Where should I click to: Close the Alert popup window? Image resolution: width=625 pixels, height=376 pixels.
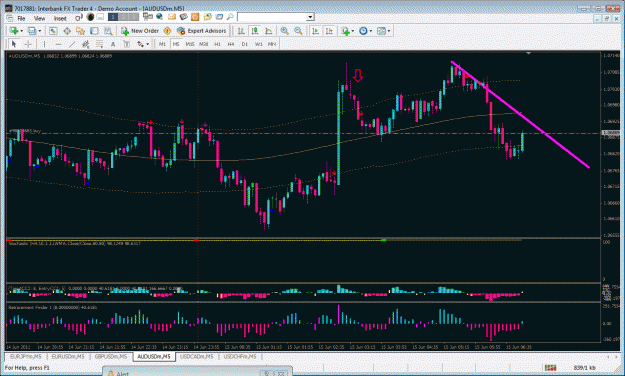[x=281, y=374]
